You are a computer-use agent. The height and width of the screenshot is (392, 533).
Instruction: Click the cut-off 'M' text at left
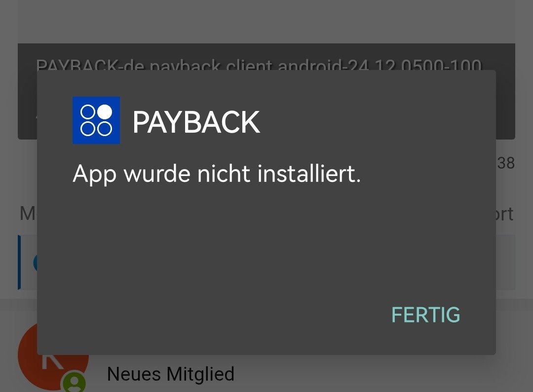[28, 214]
